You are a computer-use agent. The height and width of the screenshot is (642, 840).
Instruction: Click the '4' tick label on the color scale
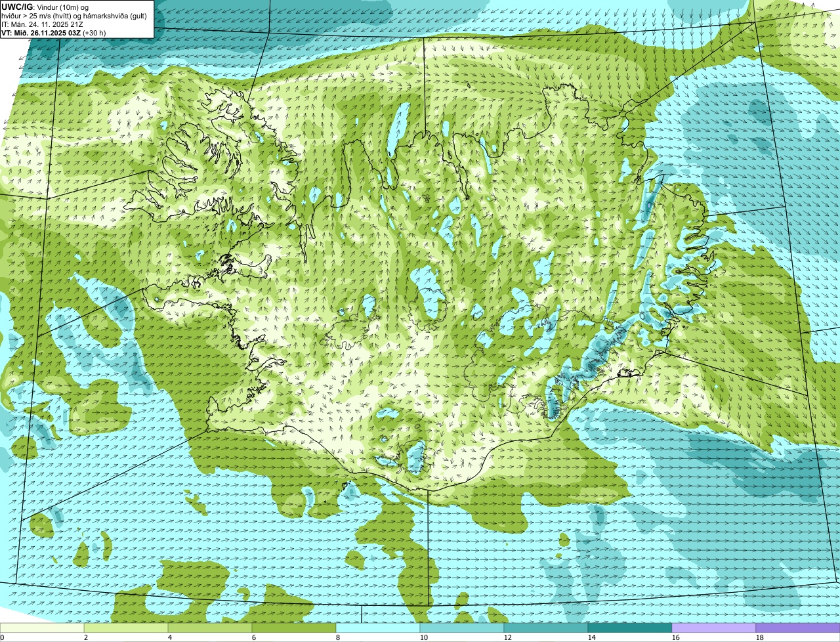tap(170, 637)
